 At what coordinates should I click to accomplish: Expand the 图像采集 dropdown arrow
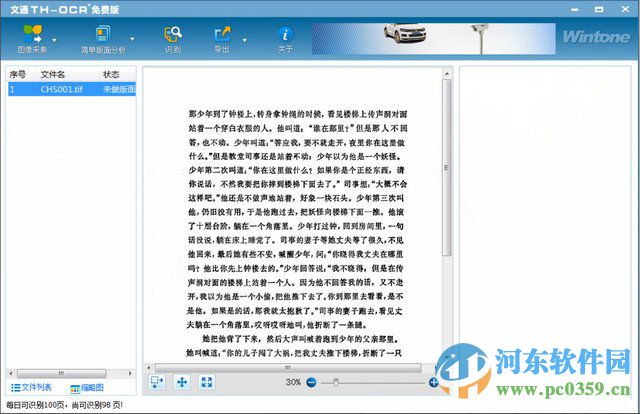[x=54, y=40]
